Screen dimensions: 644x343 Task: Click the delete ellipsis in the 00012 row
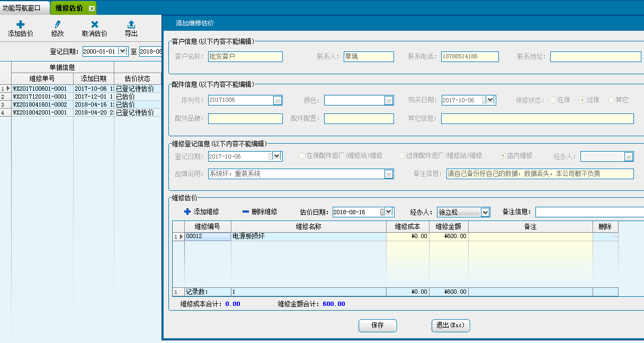[614, 237]
